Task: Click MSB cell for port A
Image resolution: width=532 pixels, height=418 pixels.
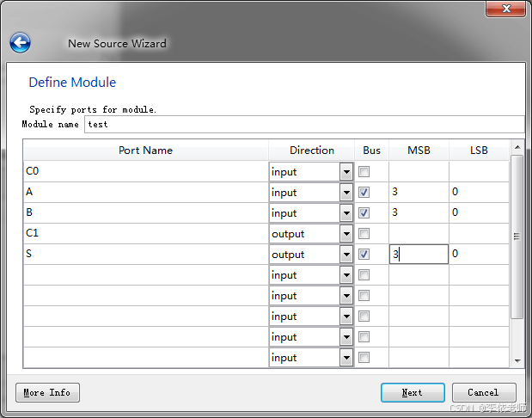Action: coord(419,192)
